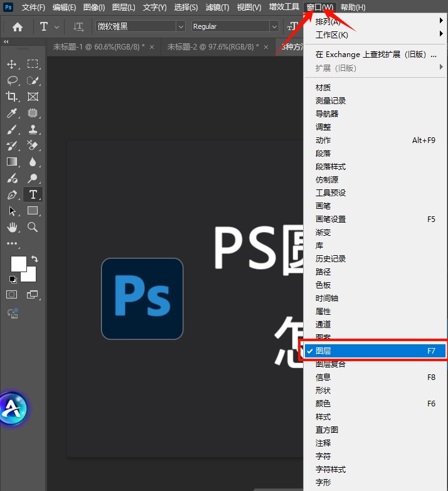448x491 pixels.
Task: Open the 导航器 panel
Action: (x=375, y=114)
